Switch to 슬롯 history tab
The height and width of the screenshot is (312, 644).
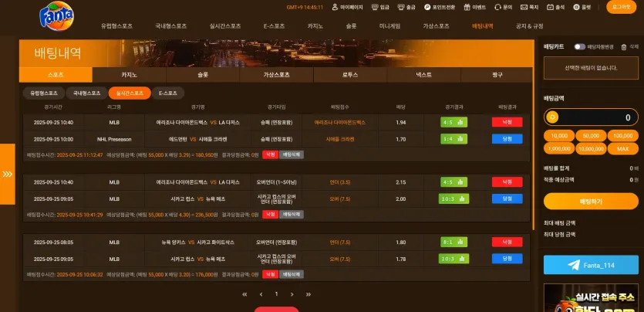[203, 75]
